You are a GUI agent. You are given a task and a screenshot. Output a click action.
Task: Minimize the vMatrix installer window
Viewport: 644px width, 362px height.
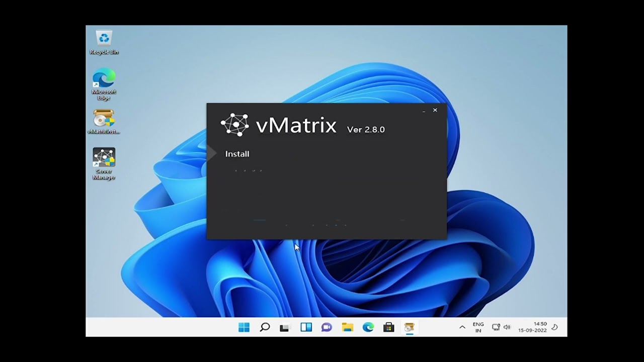424,110
